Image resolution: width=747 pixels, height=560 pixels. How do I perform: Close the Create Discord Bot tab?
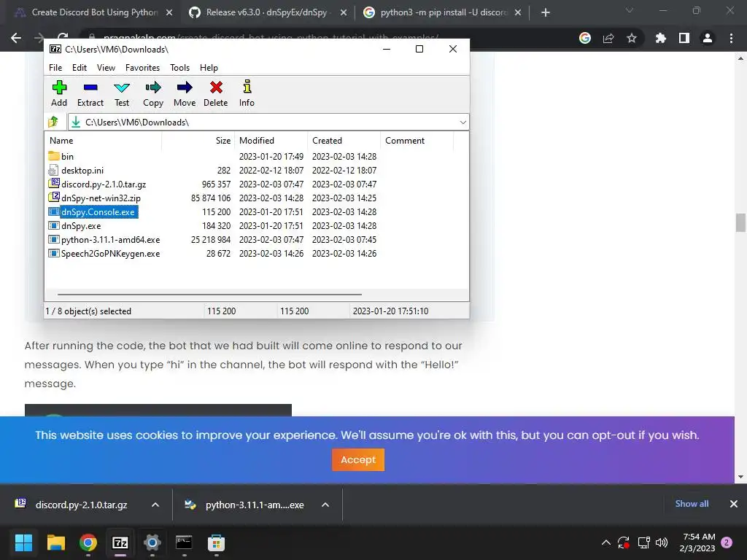(169, 13)
